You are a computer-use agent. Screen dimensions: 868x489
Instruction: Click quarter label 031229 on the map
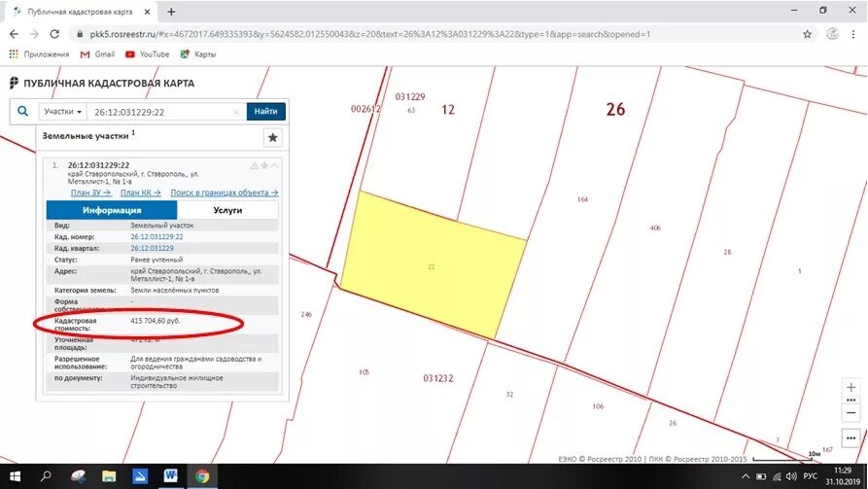point(410,97)
